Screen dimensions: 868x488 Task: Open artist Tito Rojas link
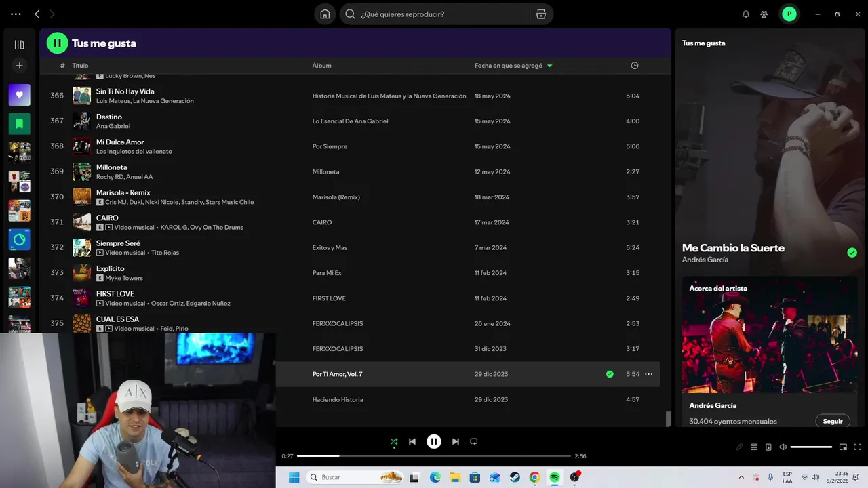165,253
